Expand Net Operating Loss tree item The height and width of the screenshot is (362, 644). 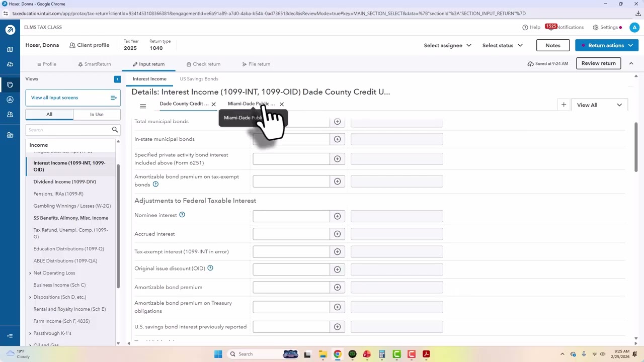pos(30,273)
